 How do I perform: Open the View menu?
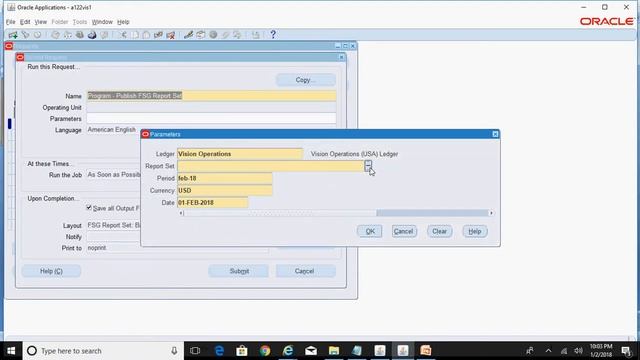coord(40,22)
